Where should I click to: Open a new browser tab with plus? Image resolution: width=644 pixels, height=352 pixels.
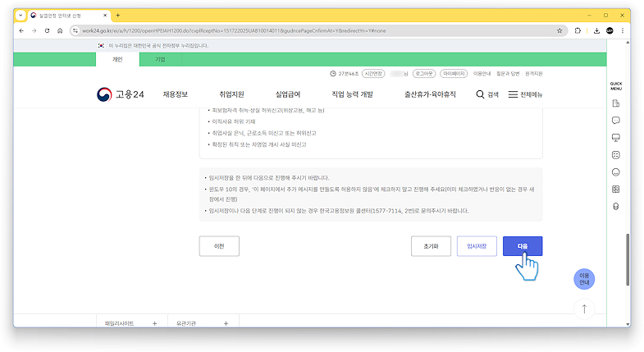point(118,16)
